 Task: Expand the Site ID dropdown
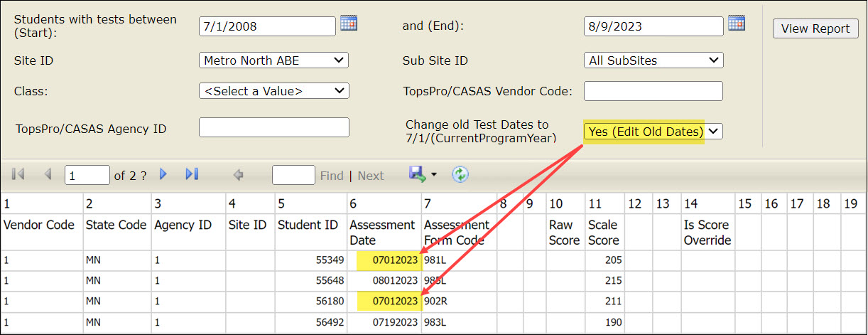pyautogui.click(x=273, y=60)
